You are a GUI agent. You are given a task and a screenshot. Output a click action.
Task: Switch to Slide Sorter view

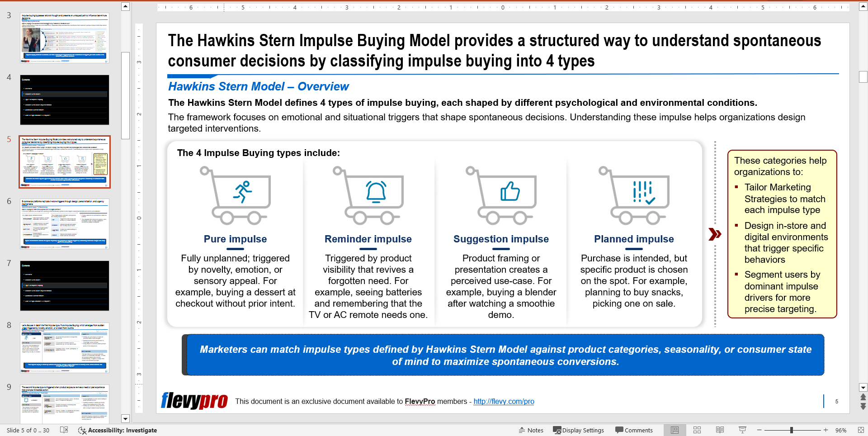pyautogui.click(x=697, y=430)
